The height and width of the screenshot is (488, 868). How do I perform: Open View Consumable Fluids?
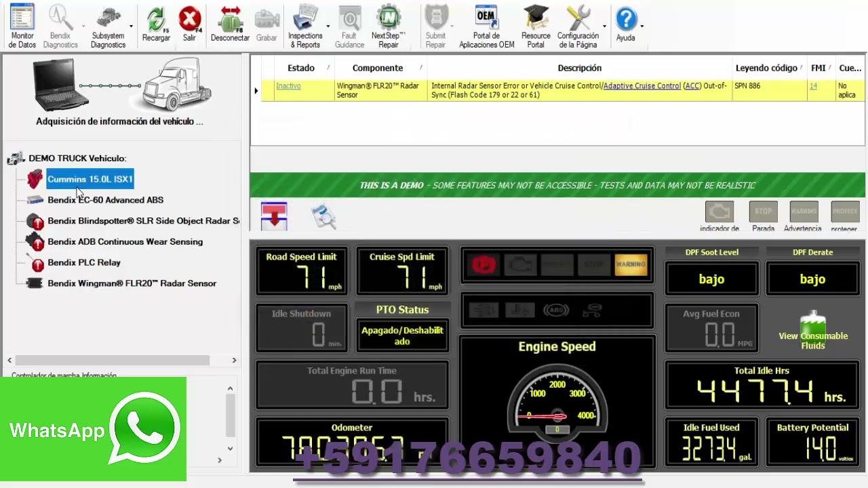tap(813, 330)
